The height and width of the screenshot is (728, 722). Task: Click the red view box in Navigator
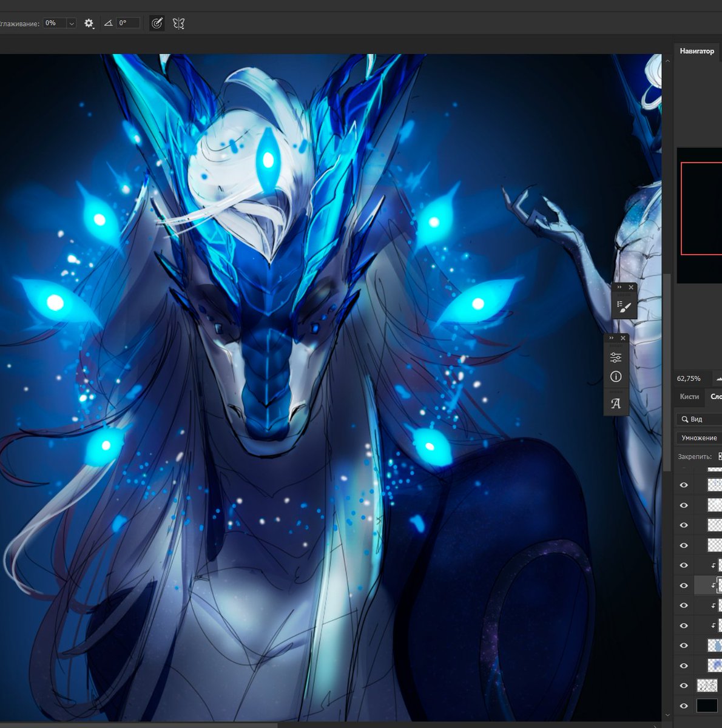coord(701,208)
